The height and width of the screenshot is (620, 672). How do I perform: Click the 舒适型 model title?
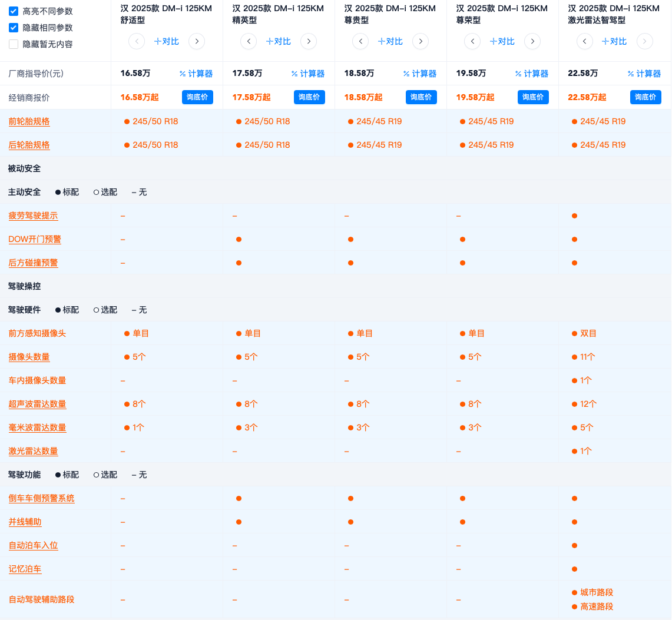tap(166, 14)
